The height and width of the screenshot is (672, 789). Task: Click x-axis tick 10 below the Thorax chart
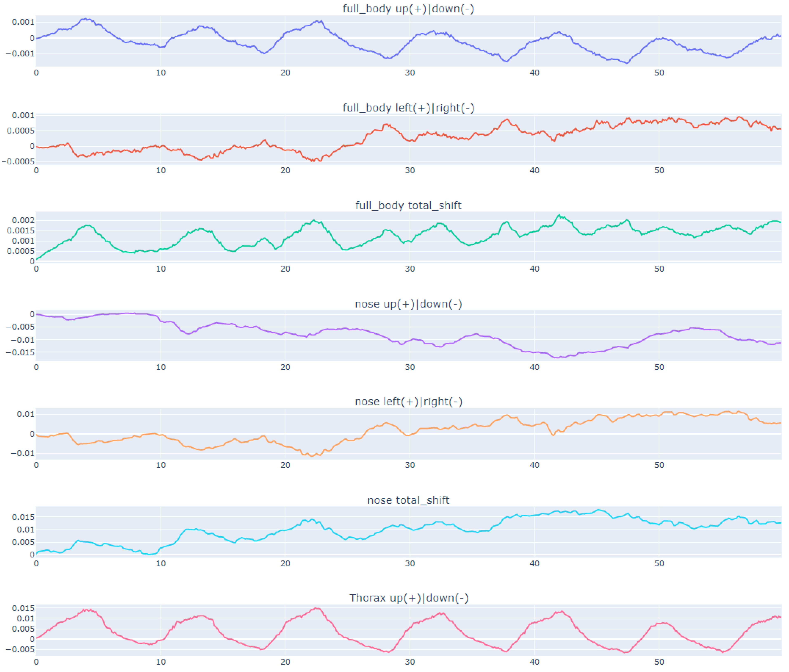tap(161, 662)
